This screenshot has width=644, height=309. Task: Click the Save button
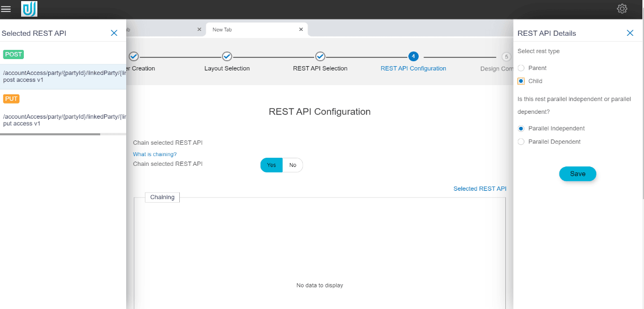(577, 174)
